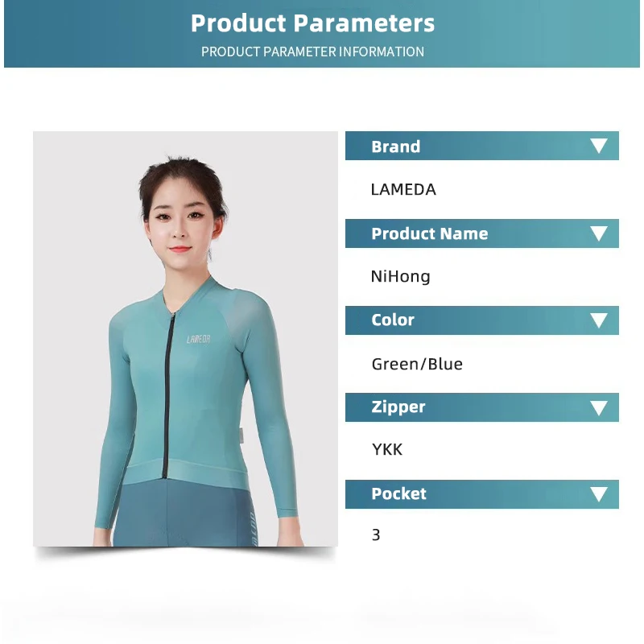Click the black zipper on the jersey
Screen dimensions: 644x644
[x=167, y=396]
